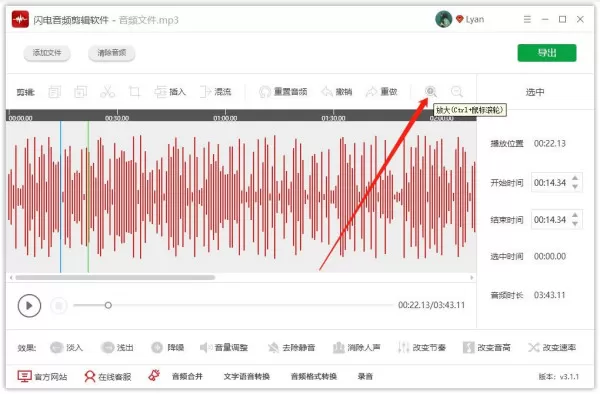600x394 pixels.
Task: Click the 播放位置 value 00:22.13
Action: coord(550,143)
